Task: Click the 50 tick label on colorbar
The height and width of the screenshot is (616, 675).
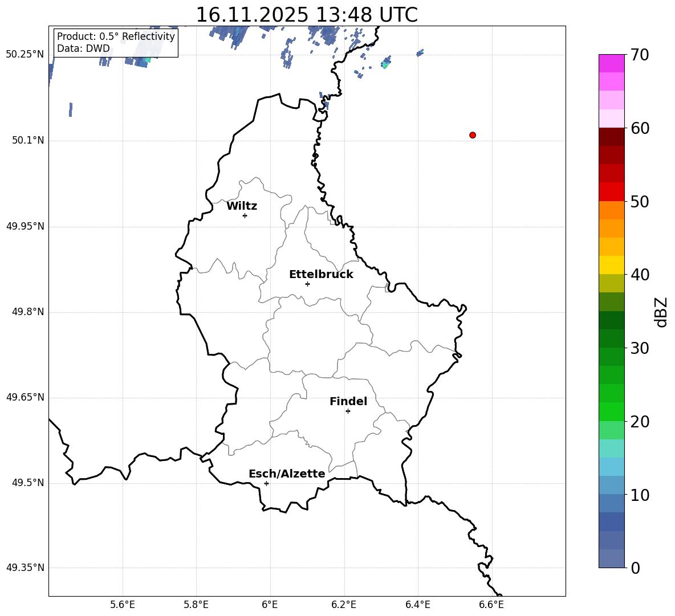Action: pyautogui.click(x=640, y=201)
